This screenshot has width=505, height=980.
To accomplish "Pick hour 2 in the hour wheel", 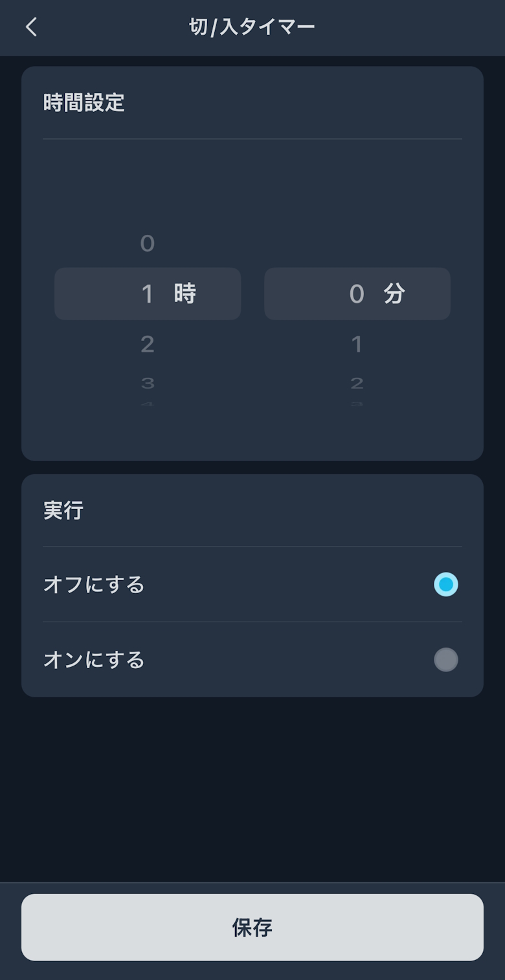I will pyautogui.click(x=148, y=344).
